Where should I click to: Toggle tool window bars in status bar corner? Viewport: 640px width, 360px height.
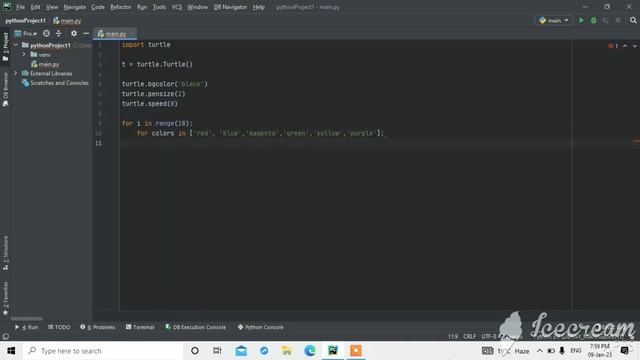pyautogui.click(x=5, y=336)
